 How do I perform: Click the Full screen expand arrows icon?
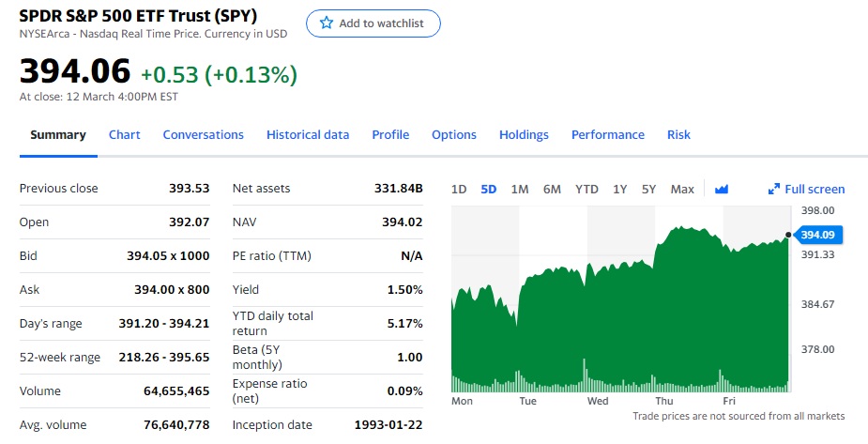774,190
